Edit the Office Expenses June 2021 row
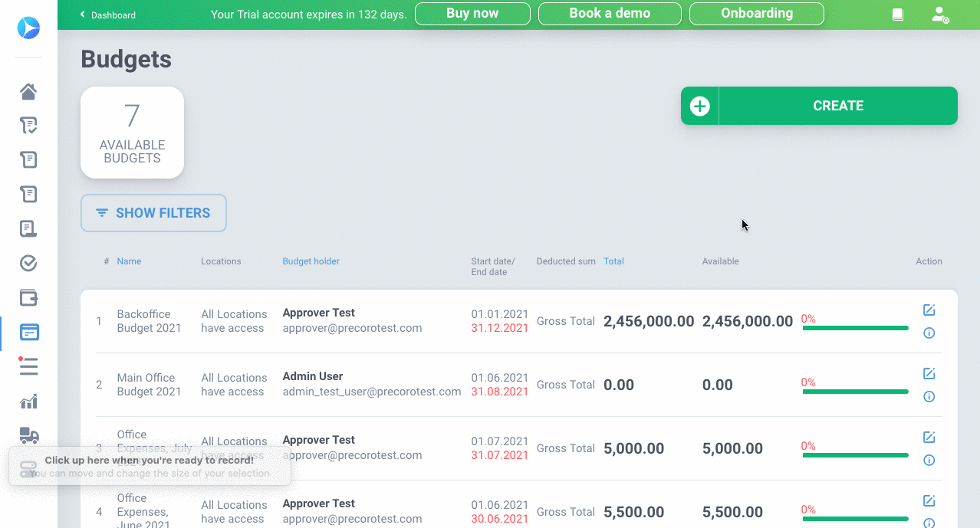 click(929, 500)
